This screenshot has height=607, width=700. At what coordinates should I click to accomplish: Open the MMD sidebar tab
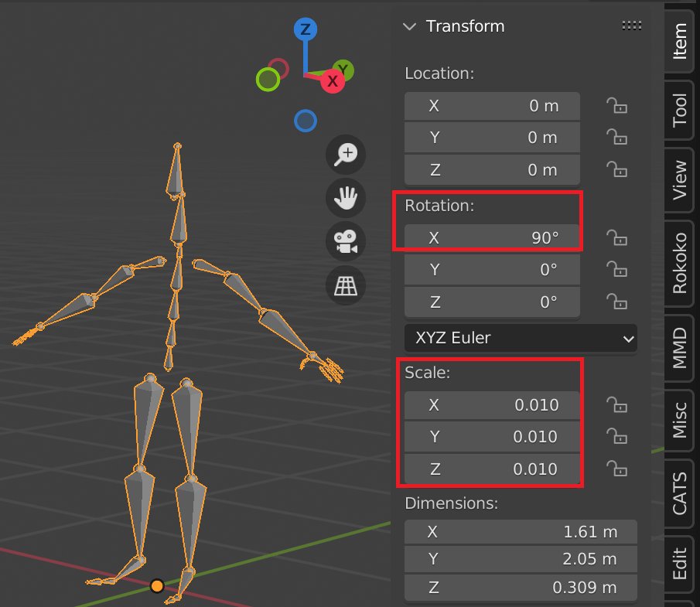pos(679,348)
